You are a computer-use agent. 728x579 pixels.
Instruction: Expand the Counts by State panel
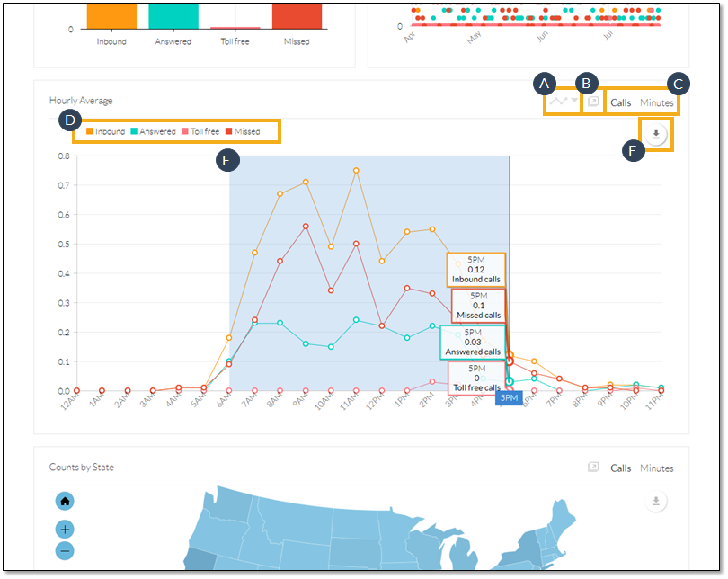point(592,468)
